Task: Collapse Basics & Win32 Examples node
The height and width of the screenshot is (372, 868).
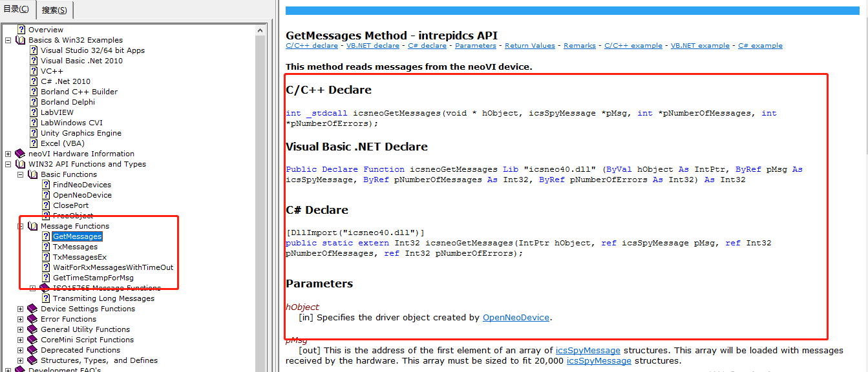Action: (8, 40)
